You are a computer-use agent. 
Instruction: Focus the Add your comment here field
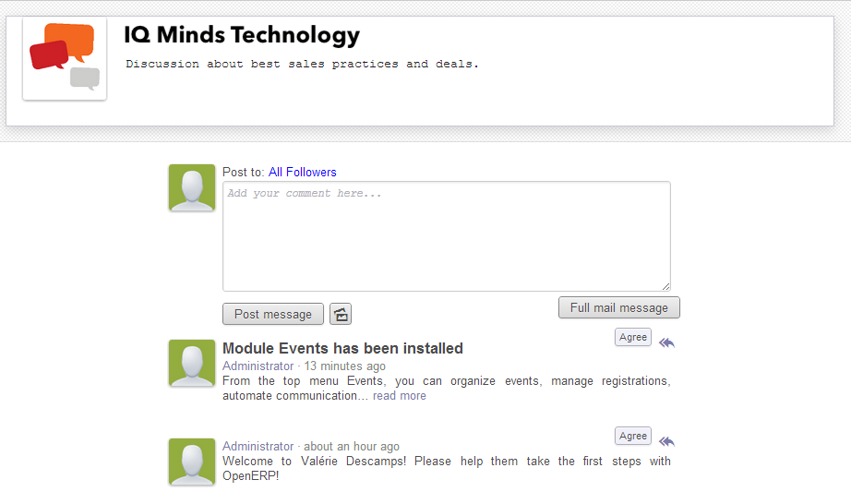tap(447, 236)
